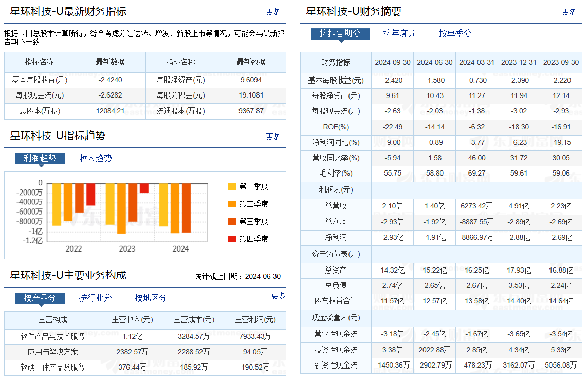588x384 pixels.
Task: Switch to the 按行业分 tab
Action: [95, 298]
